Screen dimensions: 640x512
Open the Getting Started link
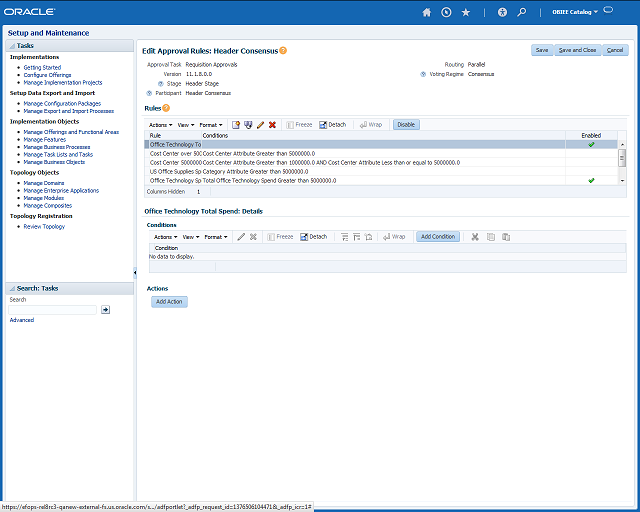42,67
